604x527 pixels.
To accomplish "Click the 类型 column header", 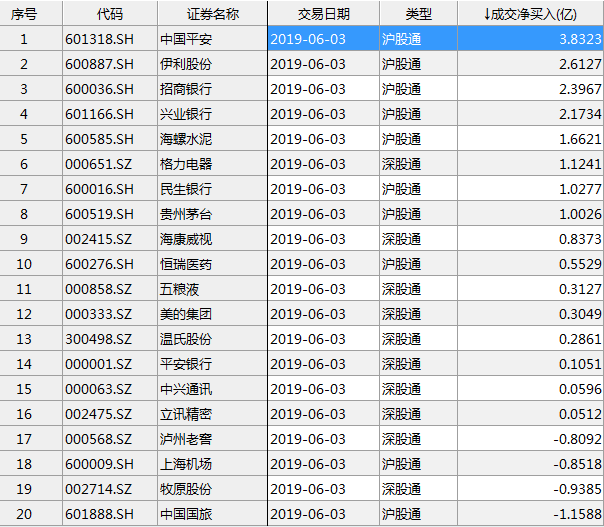I will click(419, 14).
